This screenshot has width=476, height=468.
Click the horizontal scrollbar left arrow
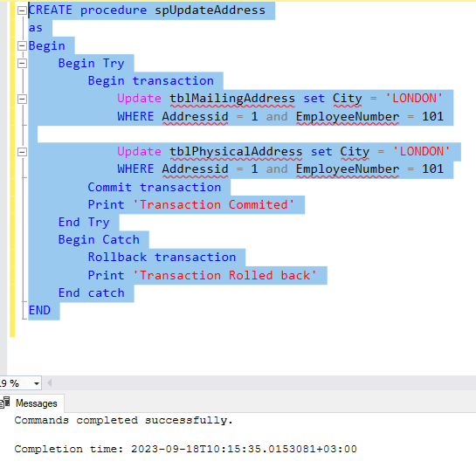49,383
